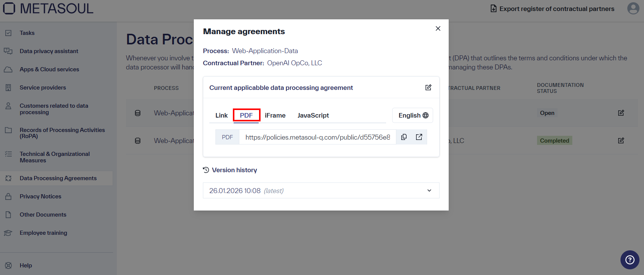Open the PDF link in a new tab
This screenshot has width=644, height=275.
click(x=419, y=137)
